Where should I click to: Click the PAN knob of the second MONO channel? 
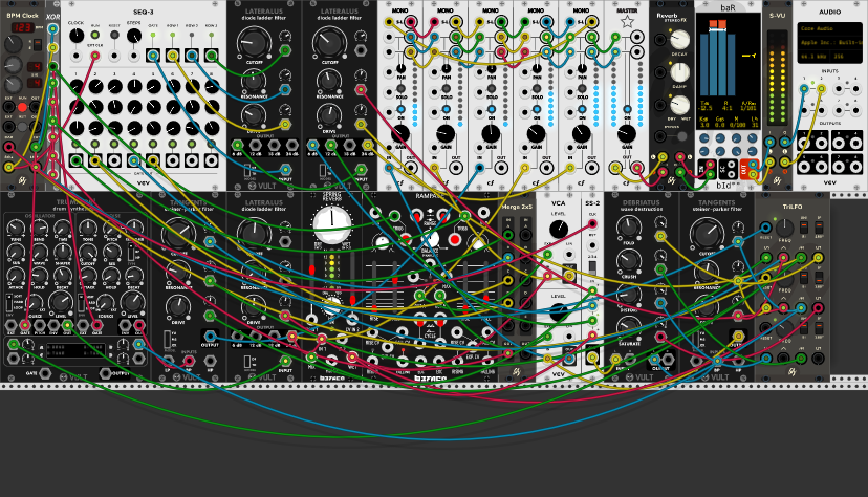446,69
